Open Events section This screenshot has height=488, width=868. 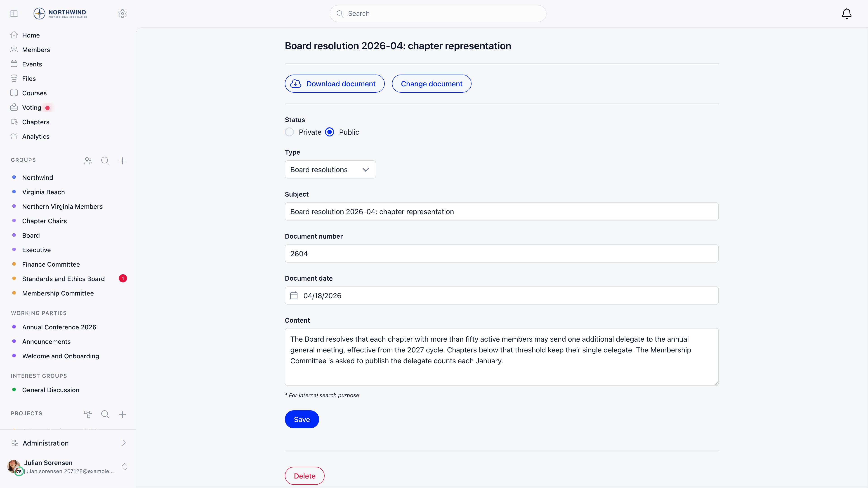coord(32,64)
